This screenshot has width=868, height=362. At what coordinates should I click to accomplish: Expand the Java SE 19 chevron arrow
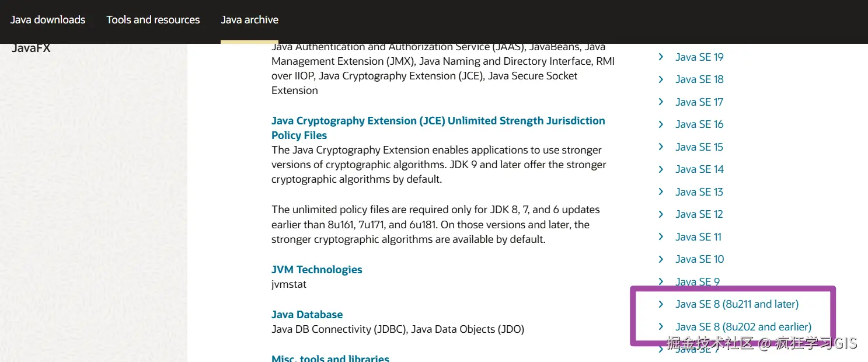pos(661,57)
